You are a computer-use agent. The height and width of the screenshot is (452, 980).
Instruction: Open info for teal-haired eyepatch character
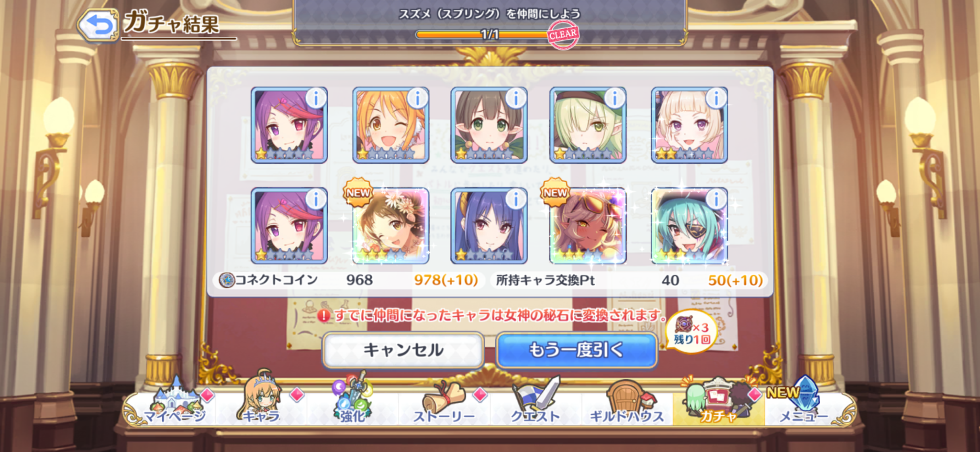click(x=716, y=199)
